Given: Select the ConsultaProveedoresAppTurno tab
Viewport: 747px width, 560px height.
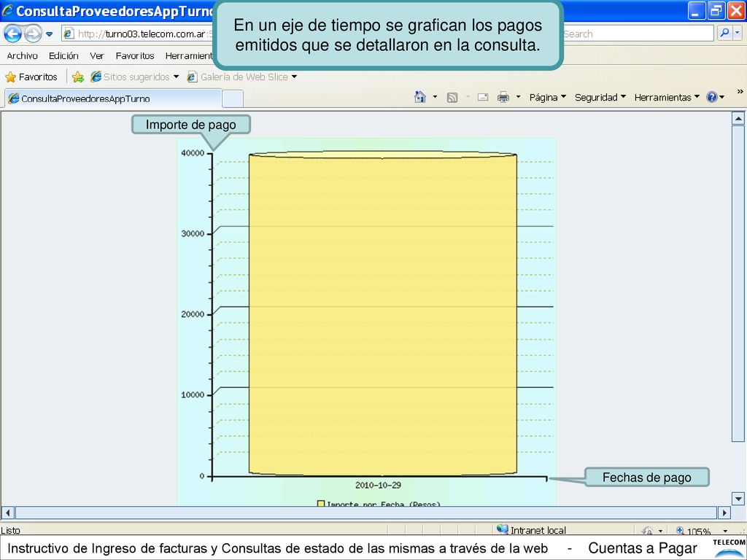Looking at the screenshot, I should (x=113, y=98).
